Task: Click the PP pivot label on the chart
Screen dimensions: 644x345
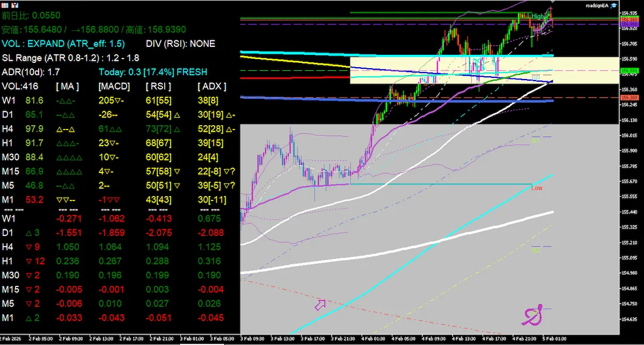Action: pyautogui.click(x=535, y=78)
